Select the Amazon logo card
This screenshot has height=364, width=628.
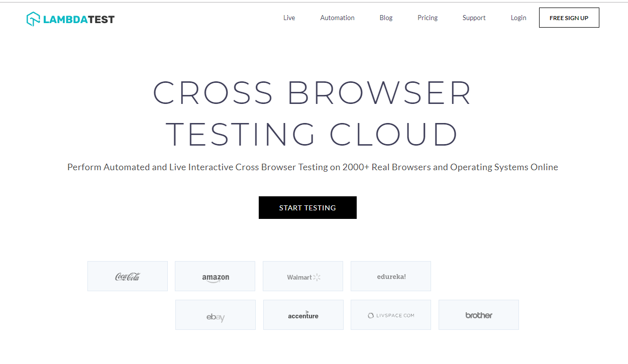215,276
